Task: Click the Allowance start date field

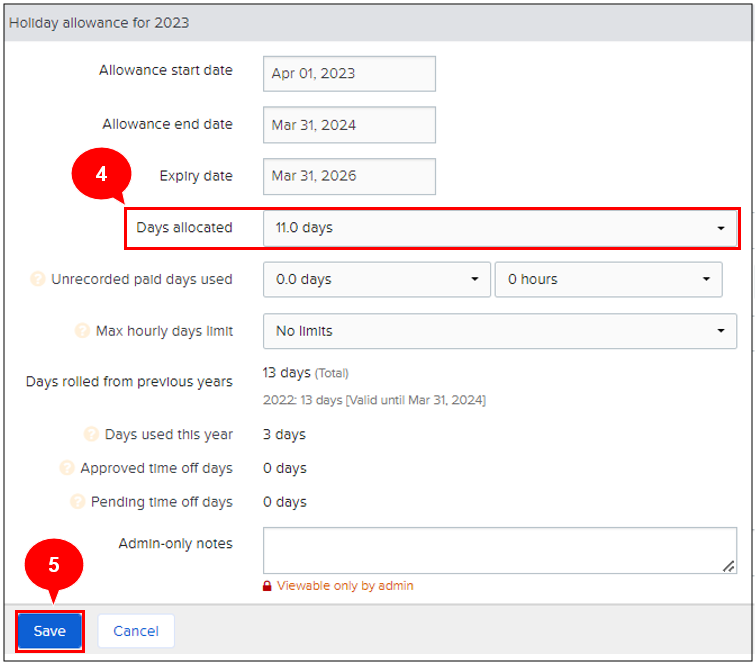Action: point(349,74)
